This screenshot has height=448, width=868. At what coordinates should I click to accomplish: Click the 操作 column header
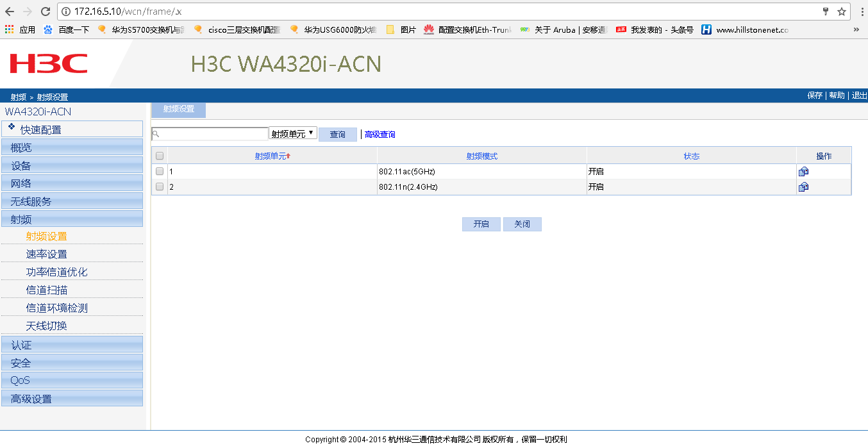click(824, 156)
